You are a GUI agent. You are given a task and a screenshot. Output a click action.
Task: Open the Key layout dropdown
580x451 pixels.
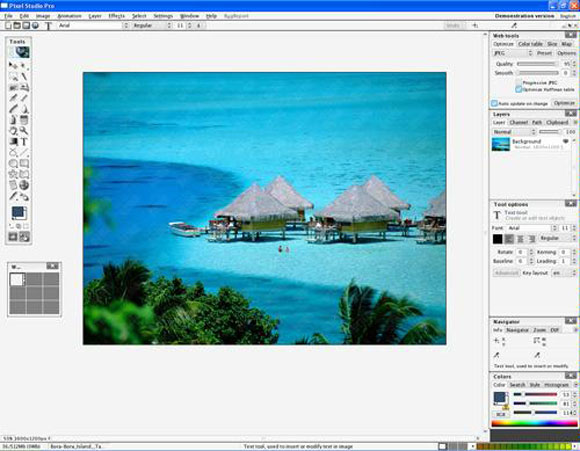[564, 273]
